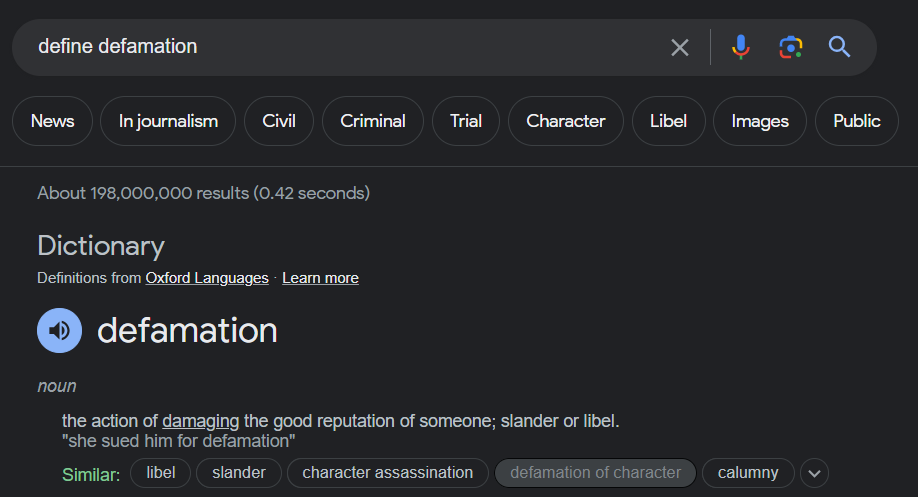
Task: Open Google Lens image search icon
Action: pos(790,47)
